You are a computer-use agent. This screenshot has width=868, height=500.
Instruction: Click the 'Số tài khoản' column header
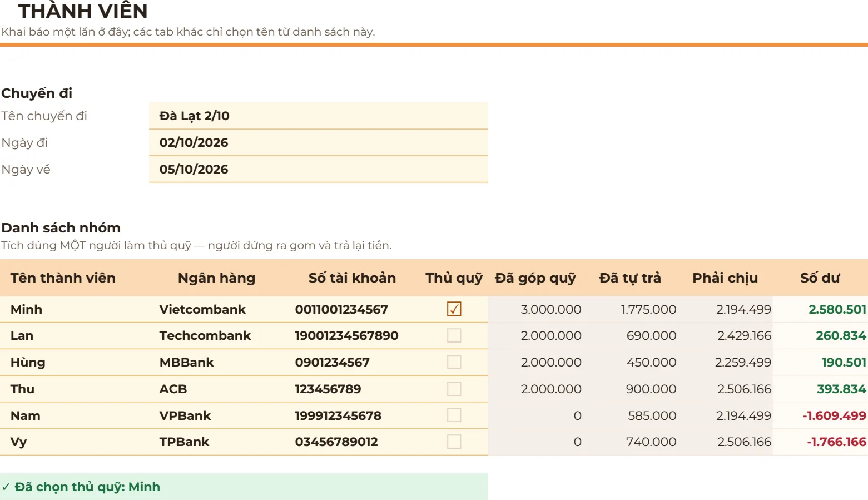pyautogui.click(x=353, y=278)
